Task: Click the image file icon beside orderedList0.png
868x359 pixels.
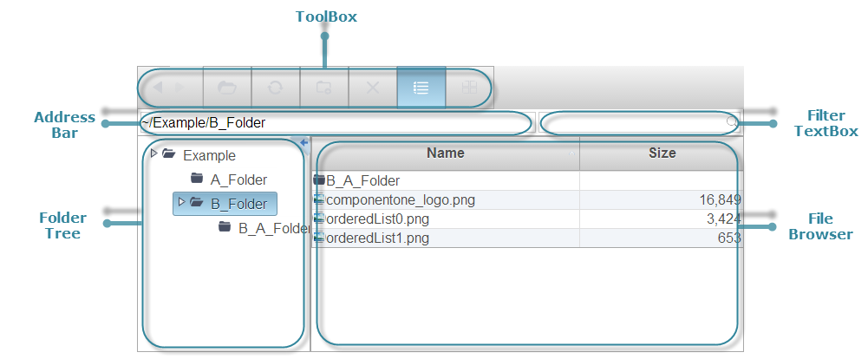Action: (318, 219)
